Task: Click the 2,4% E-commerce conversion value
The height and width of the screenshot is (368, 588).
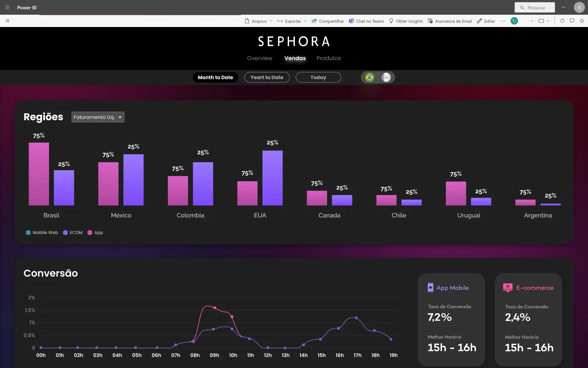Action: (518, 317)
